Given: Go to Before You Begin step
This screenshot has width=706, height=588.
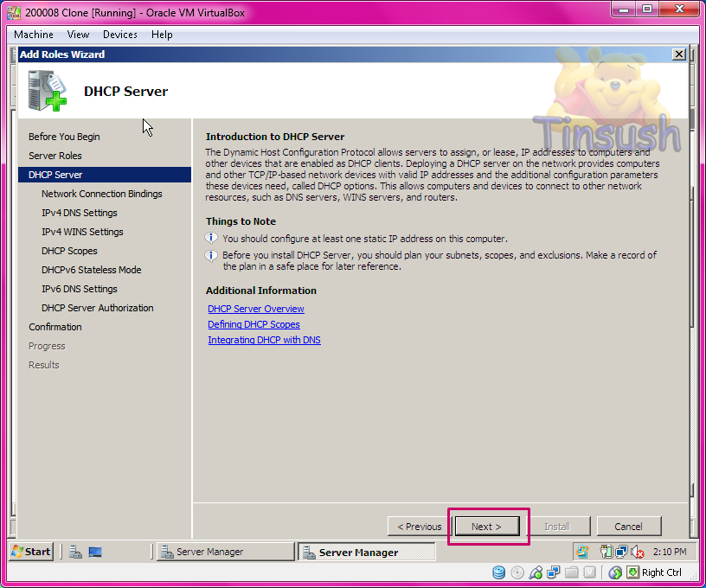Looking at the screenshot, I should (x=64, y=137).
